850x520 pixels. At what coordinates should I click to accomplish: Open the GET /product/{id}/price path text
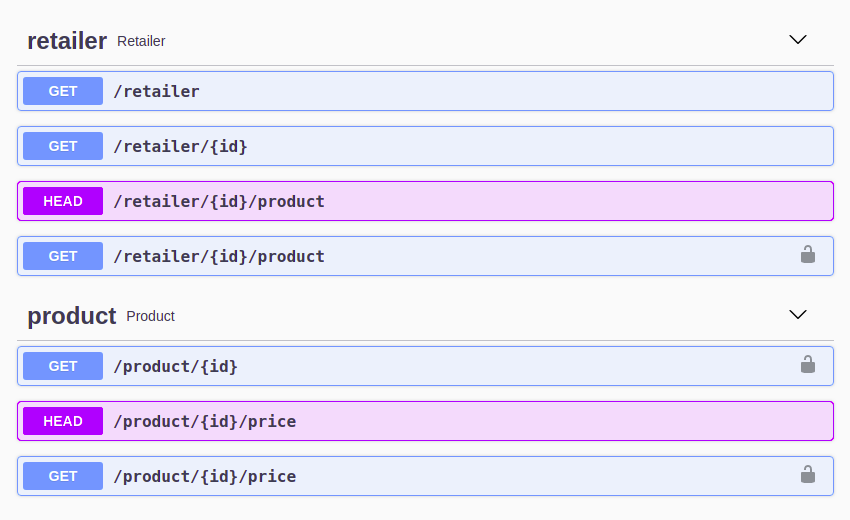(204, 477)
